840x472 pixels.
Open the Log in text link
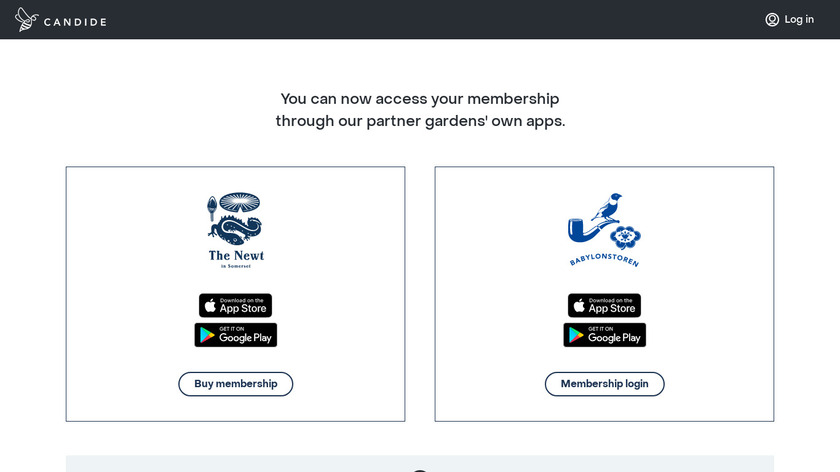click(x=799, y=20)
